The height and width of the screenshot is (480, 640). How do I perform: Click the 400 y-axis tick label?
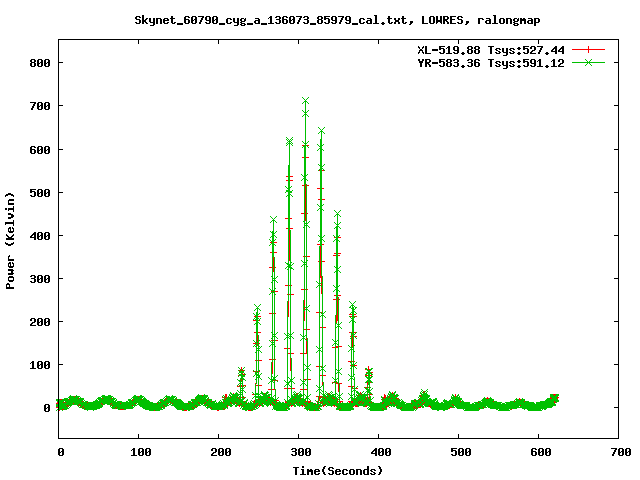coord(40,236)
